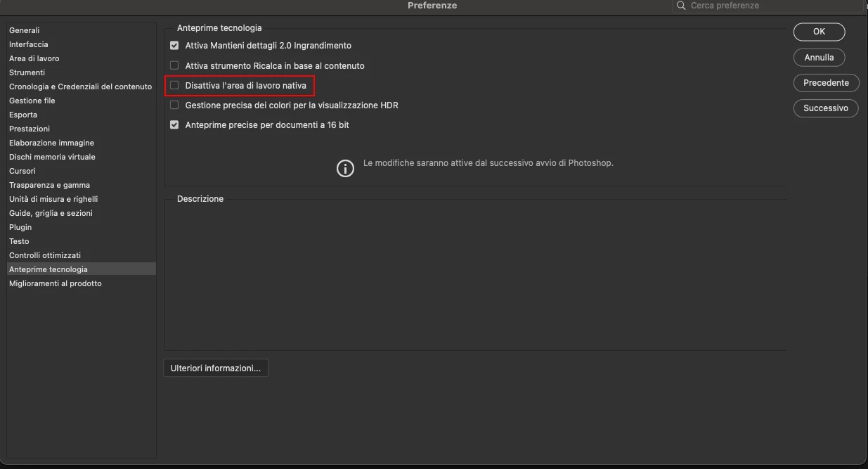
Task: Switch to Prestazioni preferences
Action: [82, 129]
